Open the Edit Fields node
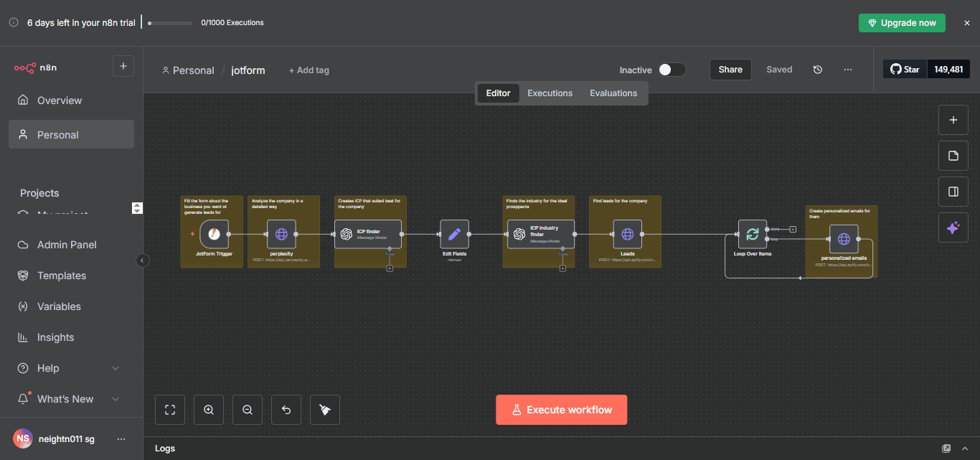Image resolution: width=980 pixels, height=460 pixels. 454,233
